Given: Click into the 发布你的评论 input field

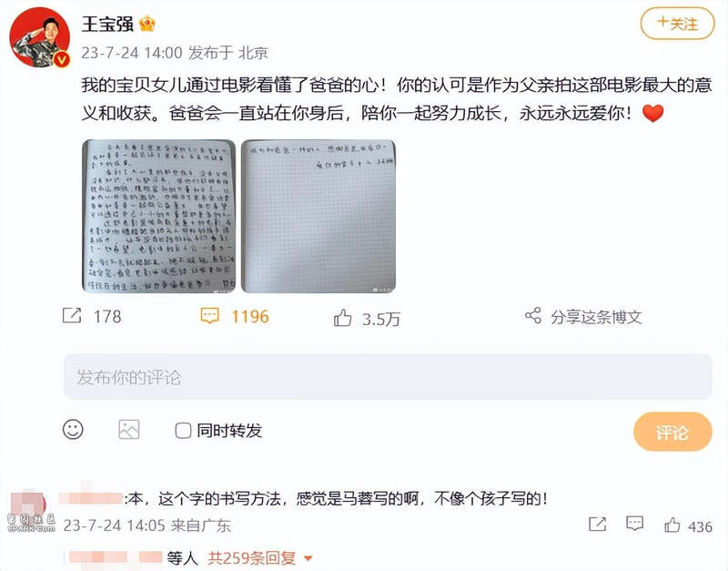Looking at the screenshot, I should coord(388,376).
